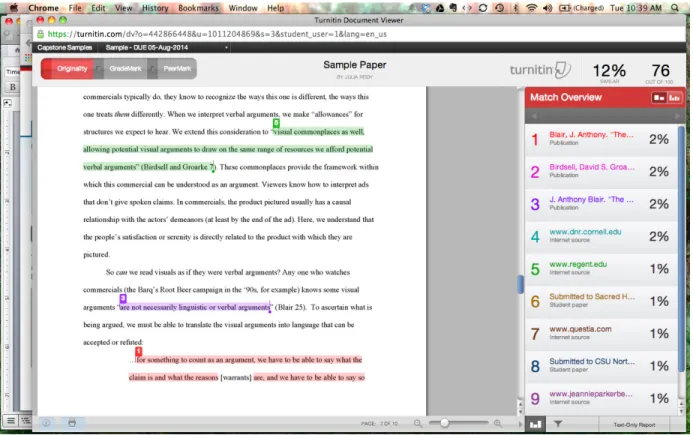Image resolution: width=693 pixels, height=435 pixels.
Task: Click the 76 out of 100 grade
Action: tap(660, 71)
